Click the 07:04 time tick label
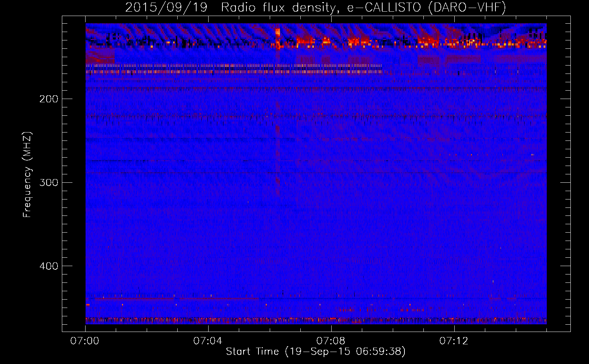 pos(208,341)
